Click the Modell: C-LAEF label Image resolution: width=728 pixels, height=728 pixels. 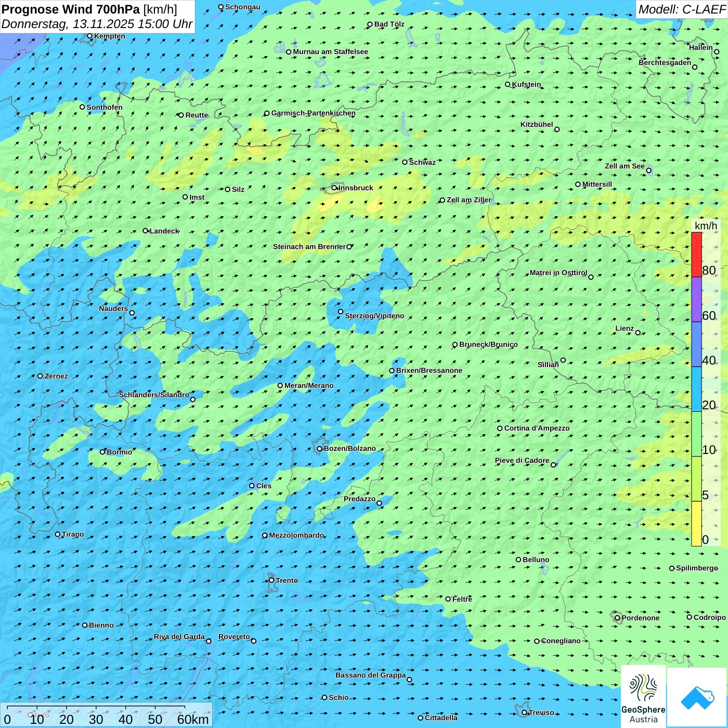pyautogui.click(x=681, y=9)
